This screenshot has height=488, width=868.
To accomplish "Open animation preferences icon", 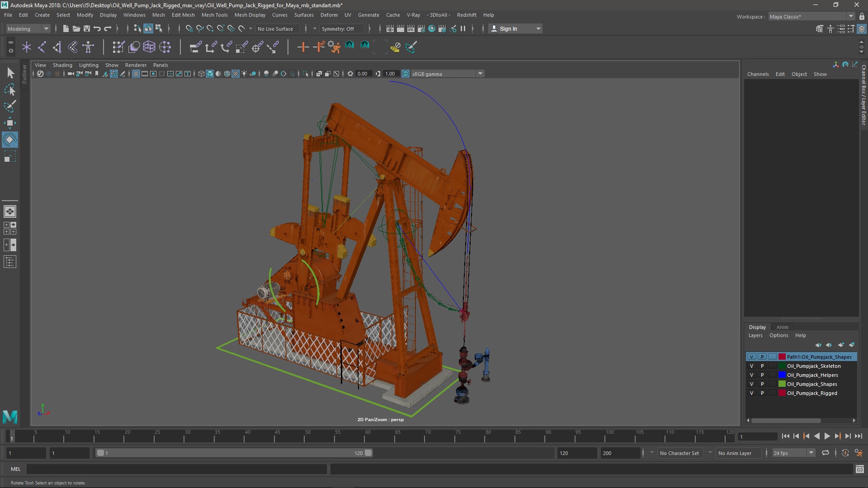I will 859,453.
